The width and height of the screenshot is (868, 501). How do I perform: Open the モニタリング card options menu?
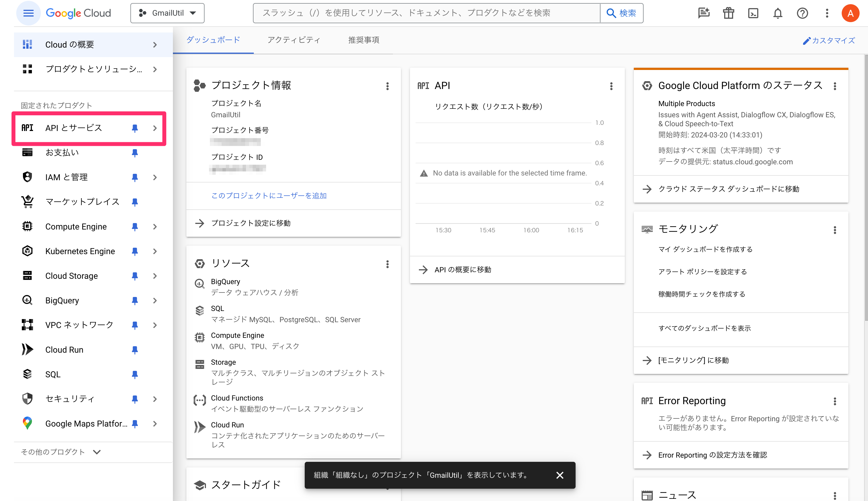(835, 230)
